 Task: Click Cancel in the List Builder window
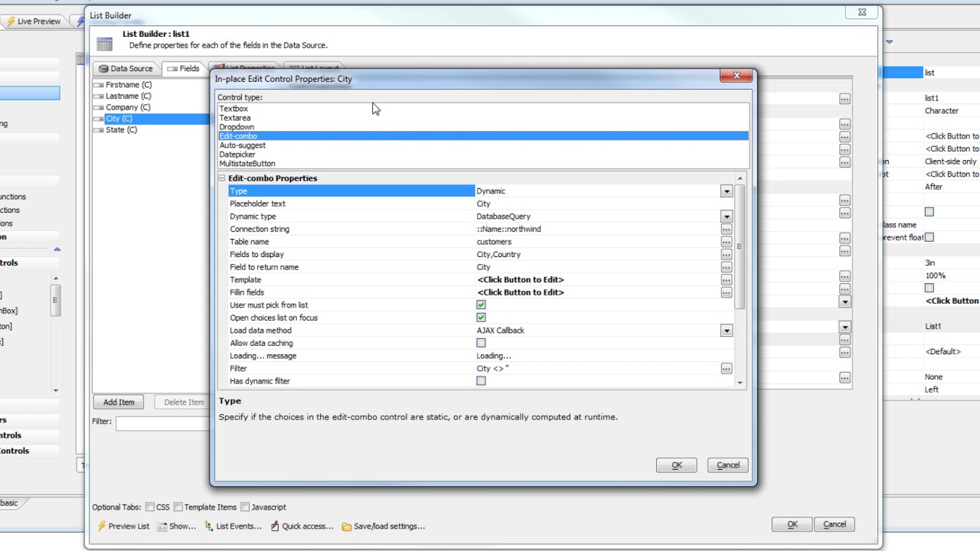(835, 524)
